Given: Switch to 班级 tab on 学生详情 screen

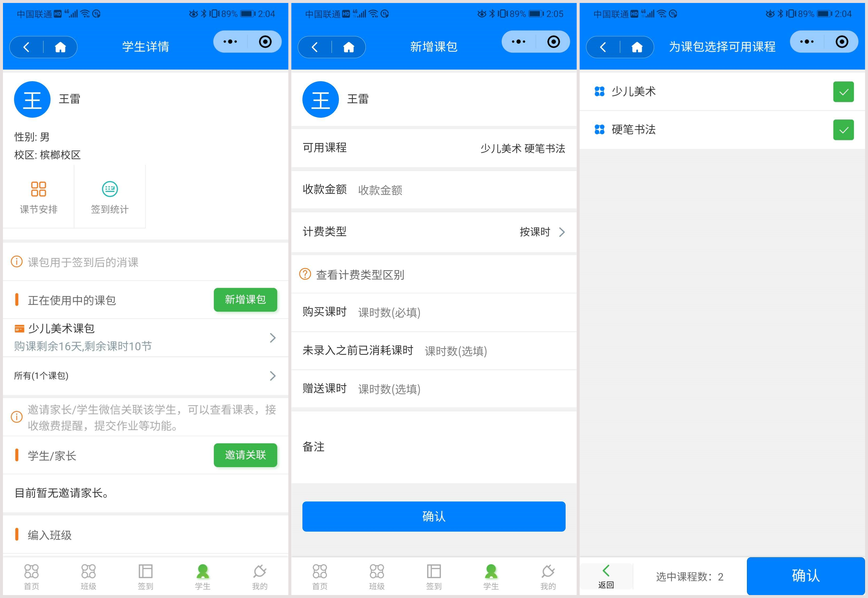Looking at the screenshot, I should 89,577.
